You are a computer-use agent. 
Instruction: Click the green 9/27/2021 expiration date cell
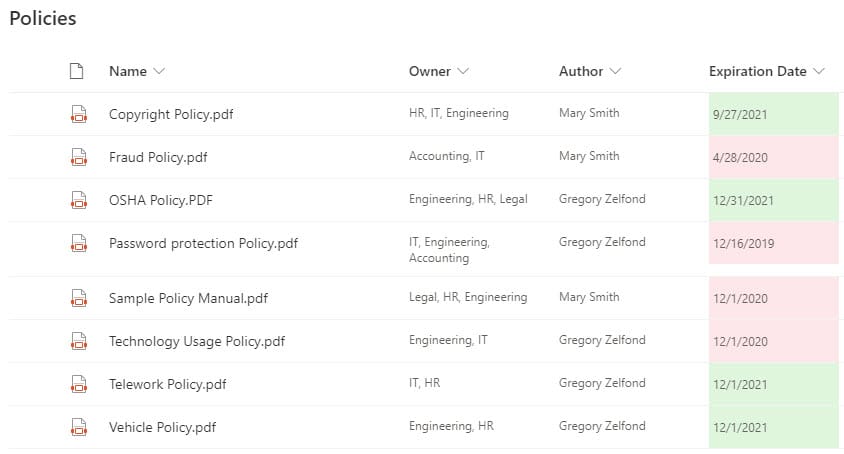coord(773,114)
